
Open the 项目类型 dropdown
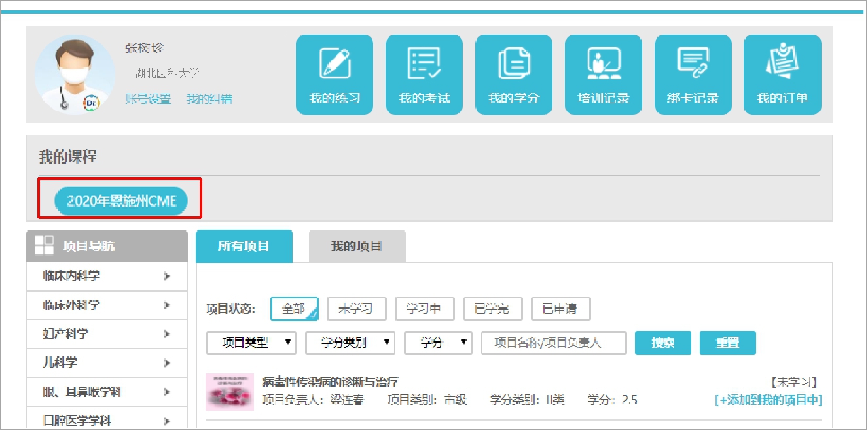tap(251, 343)
